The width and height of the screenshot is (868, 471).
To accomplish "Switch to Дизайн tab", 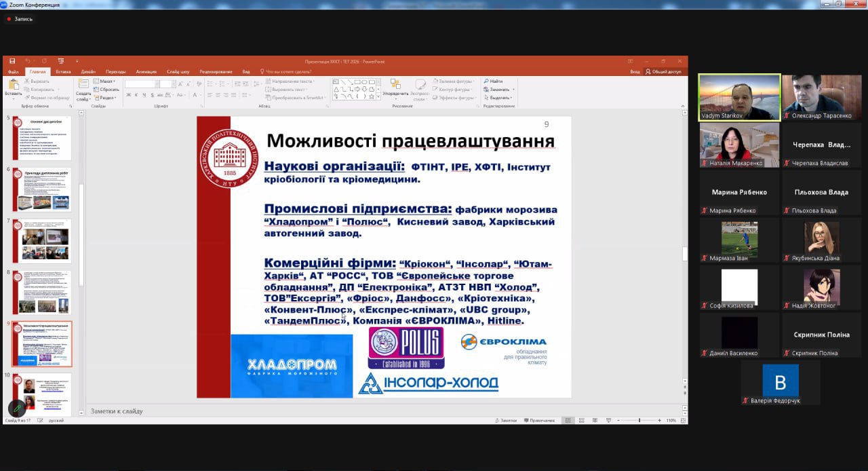I will point(88,71).
